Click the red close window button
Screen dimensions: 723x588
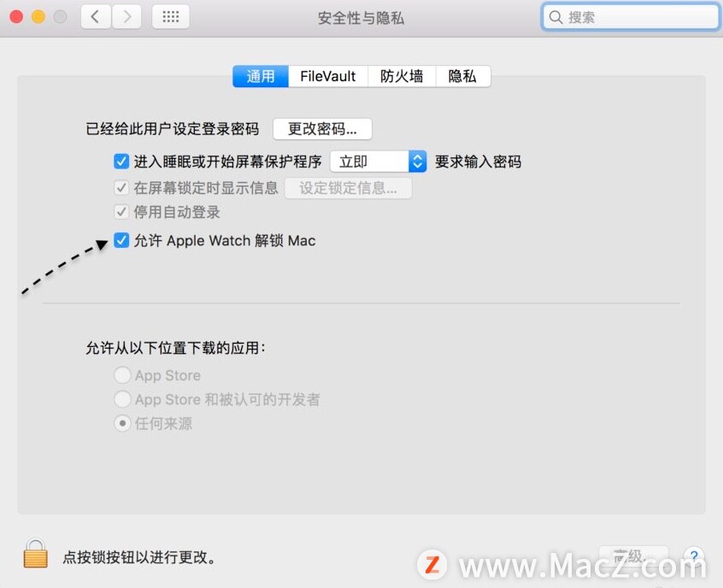16,17
